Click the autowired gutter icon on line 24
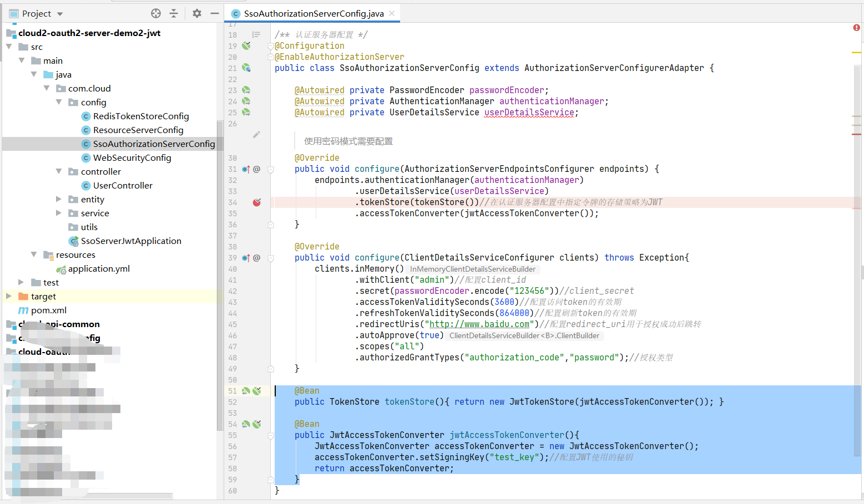This screenshot has height=504, width=864. point(246,101)
